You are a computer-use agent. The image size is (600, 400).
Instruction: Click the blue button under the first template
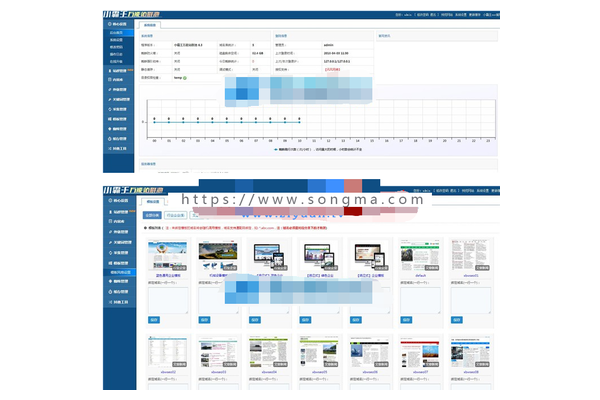pos(153,319)
